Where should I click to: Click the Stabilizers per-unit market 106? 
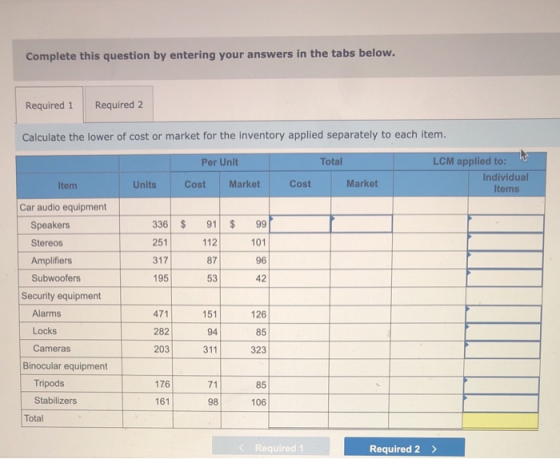click(259, 403)
